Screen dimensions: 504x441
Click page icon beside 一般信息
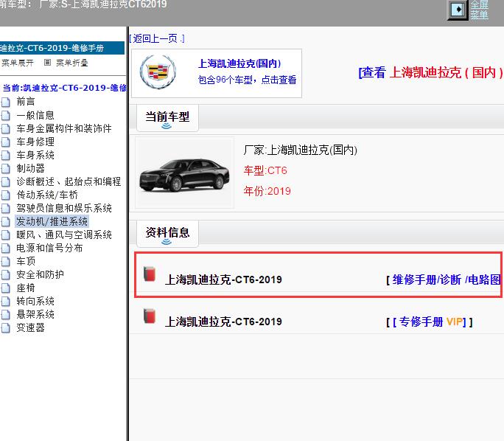(5, 116)
